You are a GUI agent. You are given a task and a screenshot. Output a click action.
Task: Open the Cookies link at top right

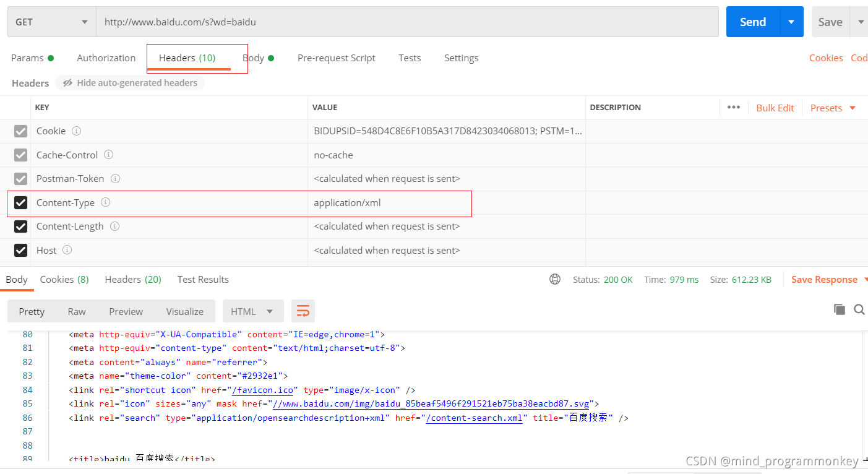tap(826, 58)
